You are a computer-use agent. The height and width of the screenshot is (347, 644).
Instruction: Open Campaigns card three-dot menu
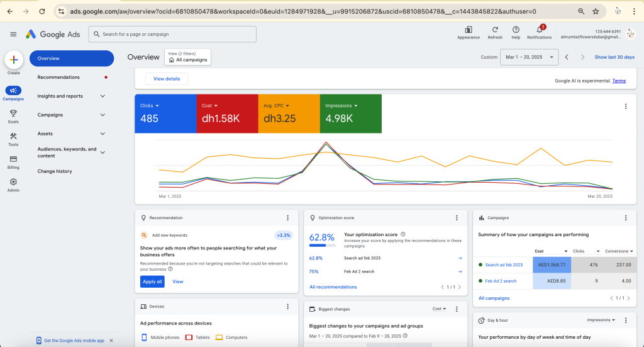click(626, 218)
